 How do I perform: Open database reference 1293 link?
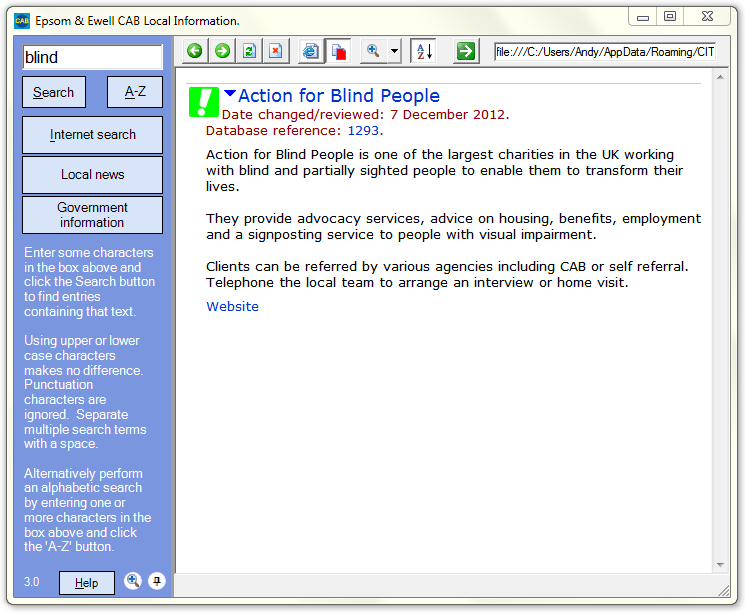click(x=363, y=131)
